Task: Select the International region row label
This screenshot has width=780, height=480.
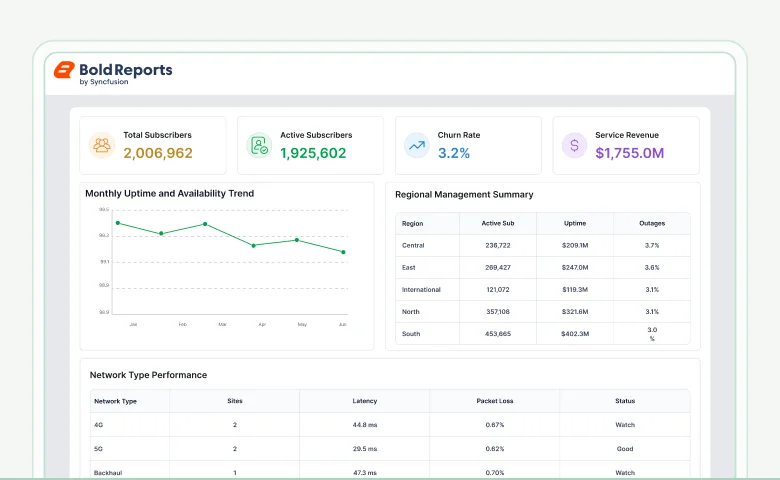Action: [x=421, y=289]
